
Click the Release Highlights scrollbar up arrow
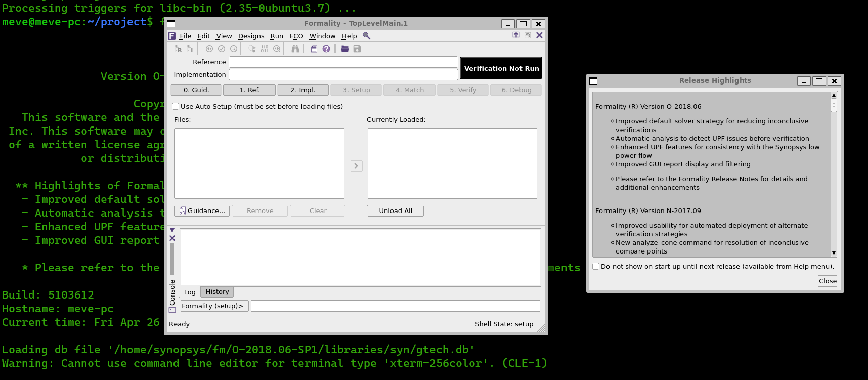tap(834, 95)
